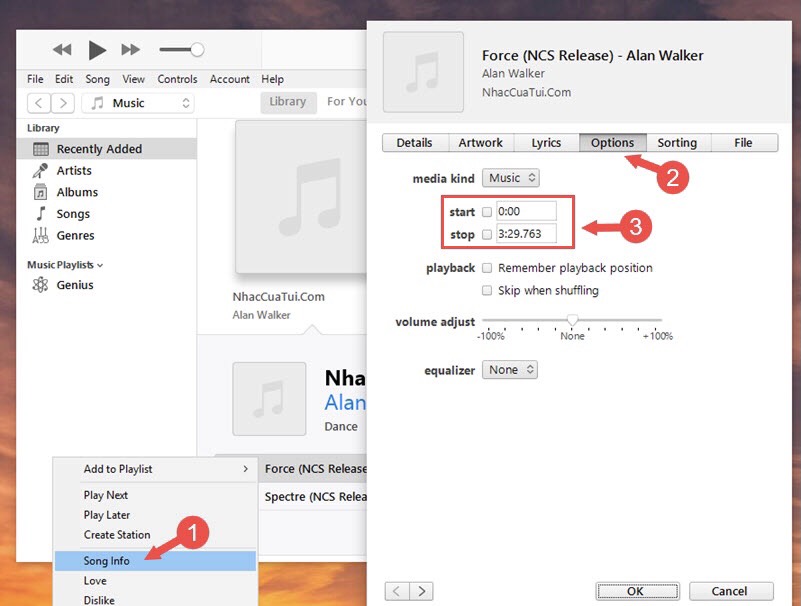The width and height of the screenshot is (801, 606).
Task: Open the Edit menu
Action: [64, 79]
